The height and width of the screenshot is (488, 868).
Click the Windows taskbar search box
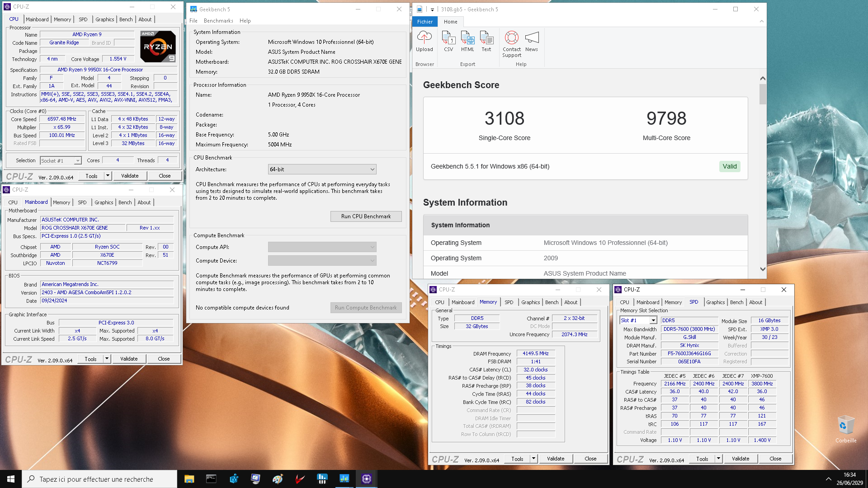pos(99,479)
